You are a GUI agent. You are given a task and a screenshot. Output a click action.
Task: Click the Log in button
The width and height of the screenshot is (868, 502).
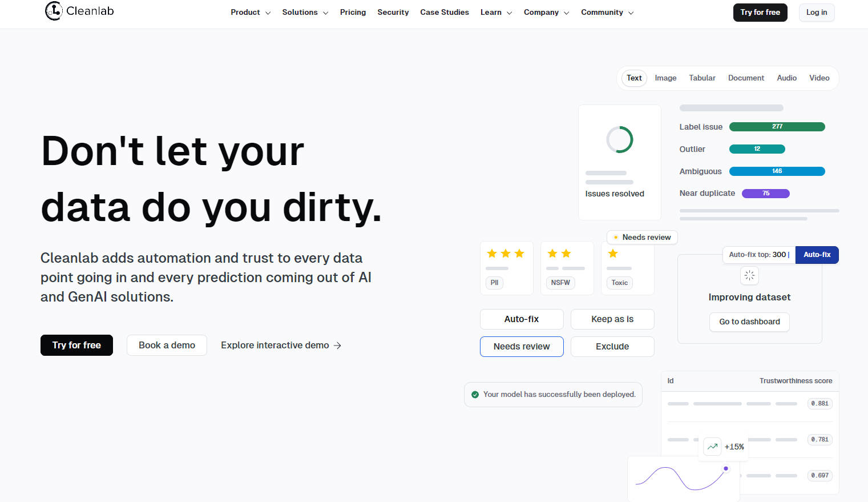pos(817,13)
